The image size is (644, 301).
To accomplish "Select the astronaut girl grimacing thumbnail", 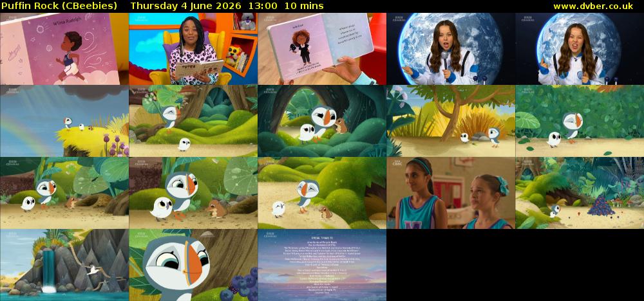I will click(580, 49).
